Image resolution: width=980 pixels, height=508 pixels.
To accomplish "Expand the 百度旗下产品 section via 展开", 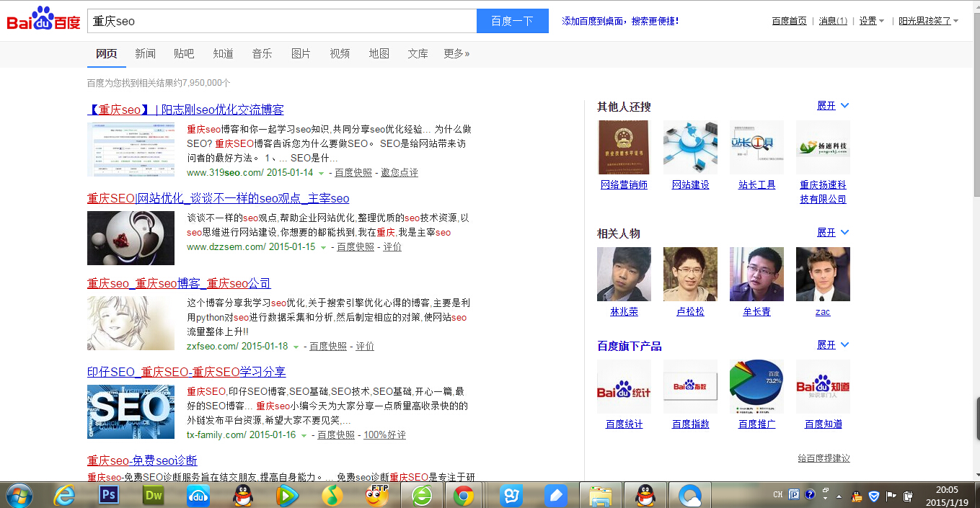I will click(x=833, y=345).
